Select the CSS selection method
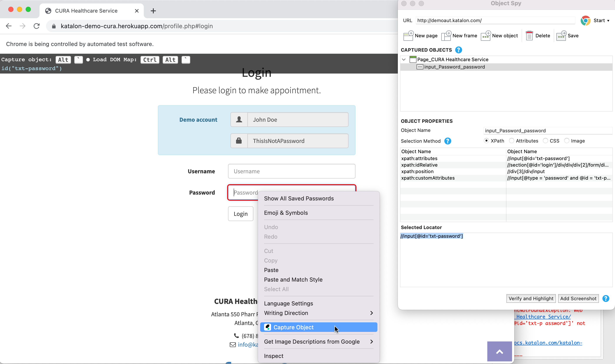The image size is (615, 364). [545, 141]
